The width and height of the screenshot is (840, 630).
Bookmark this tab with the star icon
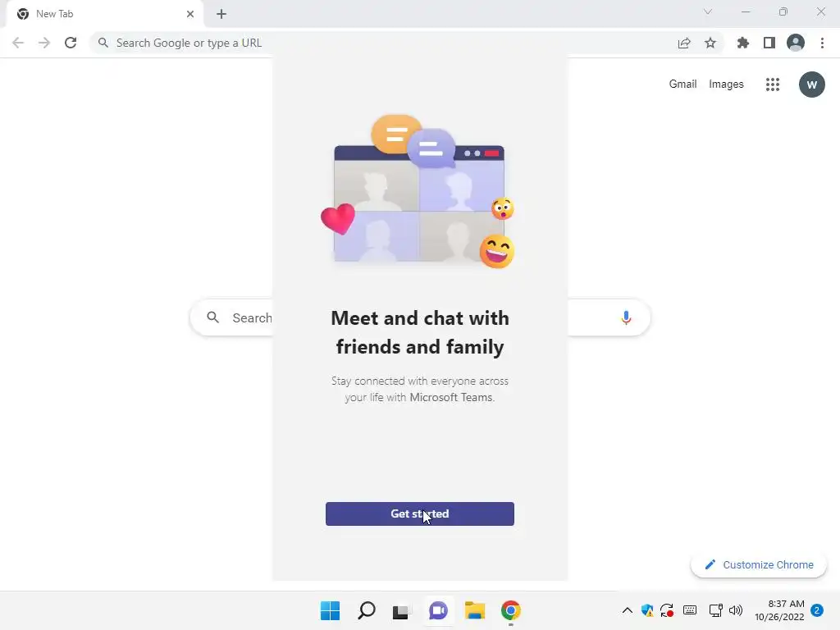(710, 43)
